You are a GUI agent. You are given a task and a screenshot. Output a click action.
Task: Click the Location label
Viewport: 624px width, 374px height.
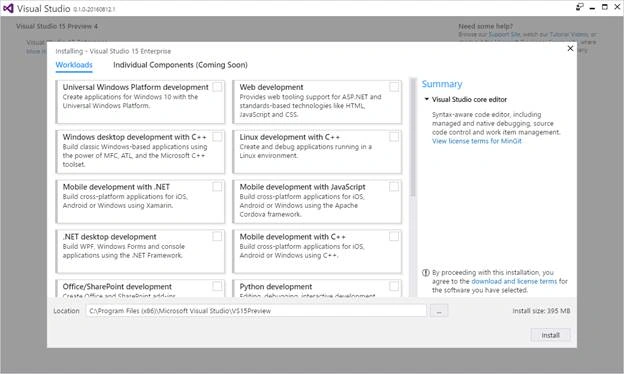click(66, 311)
